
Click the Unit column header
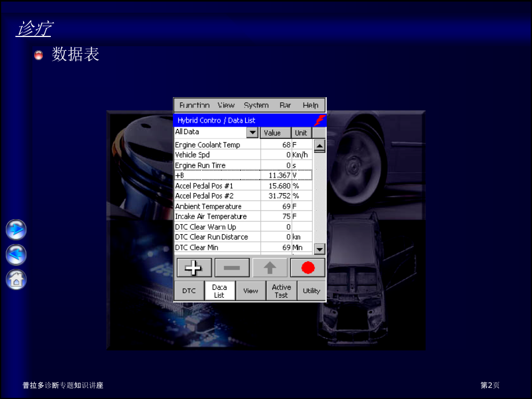(x=301, y=132)
